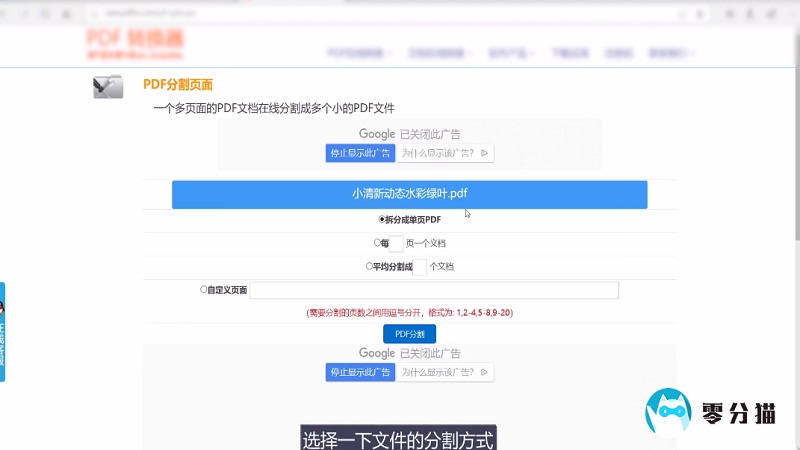Click the 自定义页面 page range text field
The image size is (800, 450).
(433, 290)
